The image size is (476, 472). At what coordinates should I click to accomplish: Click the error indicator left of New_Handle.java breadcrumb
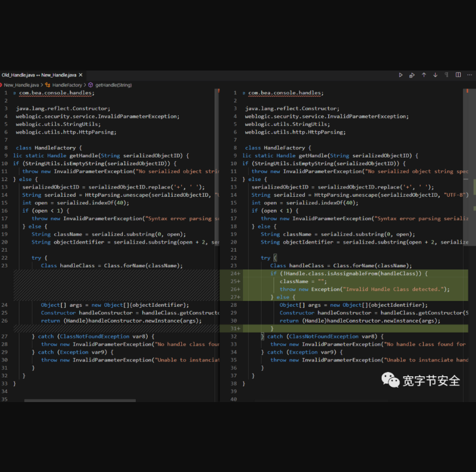click(x=1, y=85)
